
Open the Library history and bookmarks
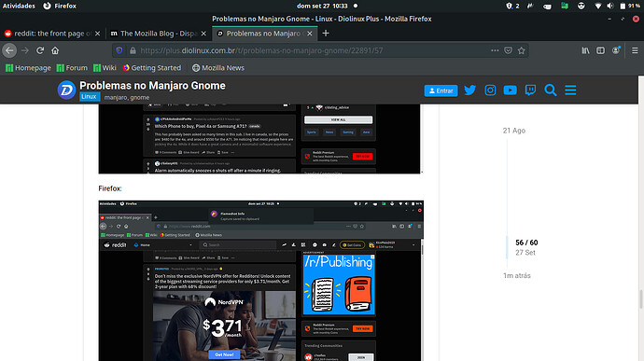tap(585, 50)
